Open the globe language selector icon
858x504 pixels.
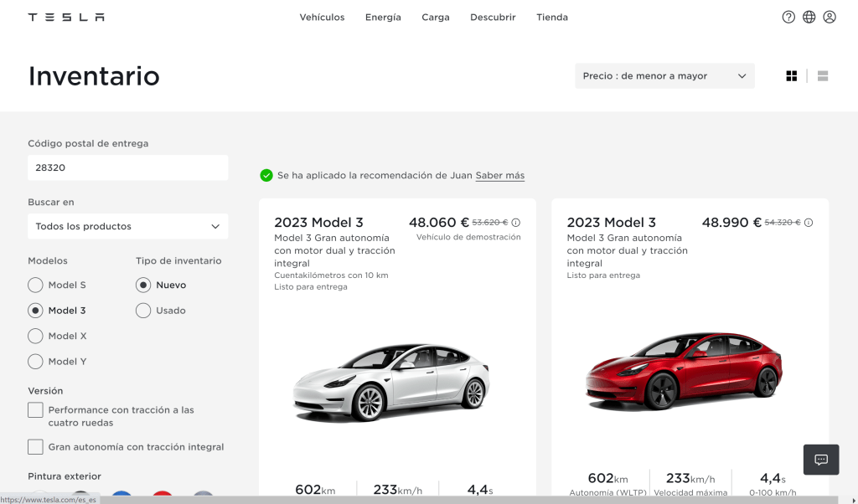click(x=809, y=17)
